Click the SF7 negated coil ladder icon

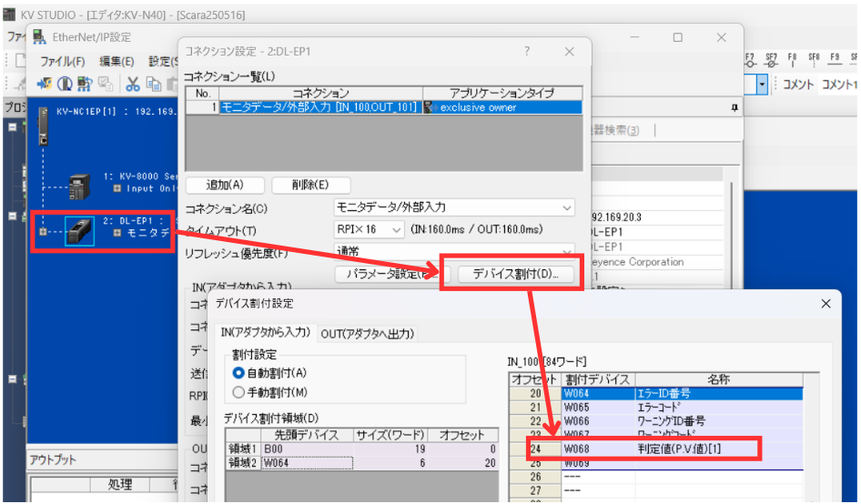(x=771, y=60)
